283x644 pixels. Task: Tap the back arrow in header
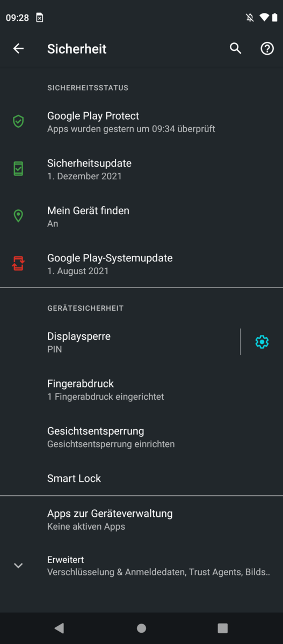(x=18, y=49)
